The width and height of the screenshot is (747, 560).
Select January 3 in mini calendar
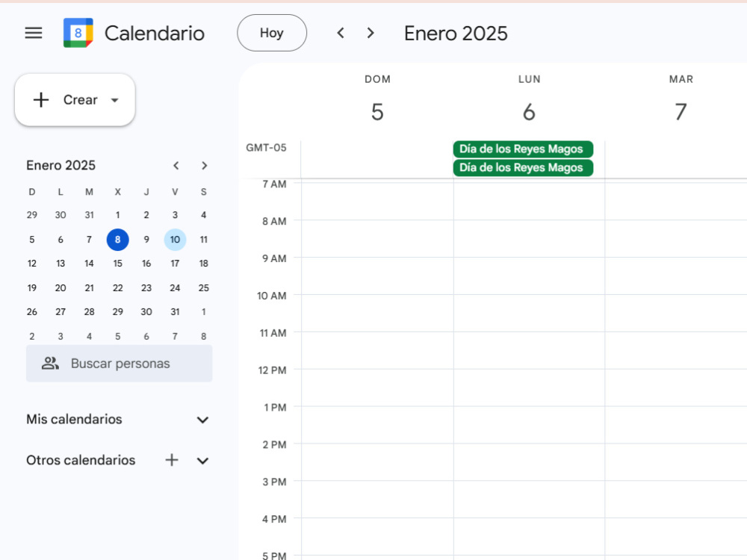175,215
